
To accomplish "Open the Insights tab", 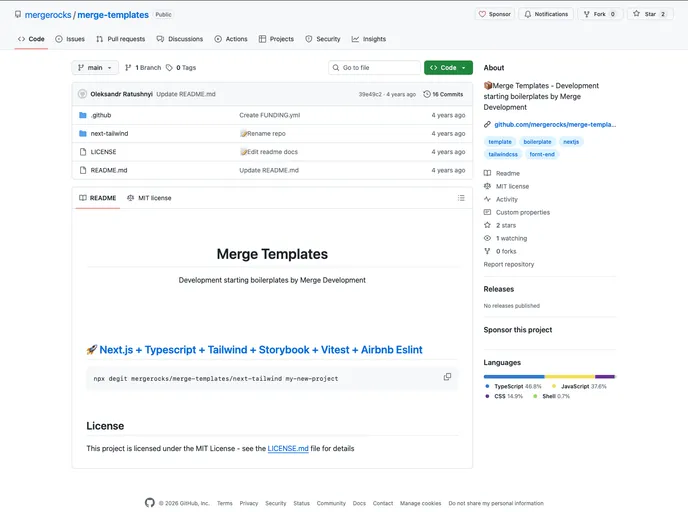I will (369, 39).
